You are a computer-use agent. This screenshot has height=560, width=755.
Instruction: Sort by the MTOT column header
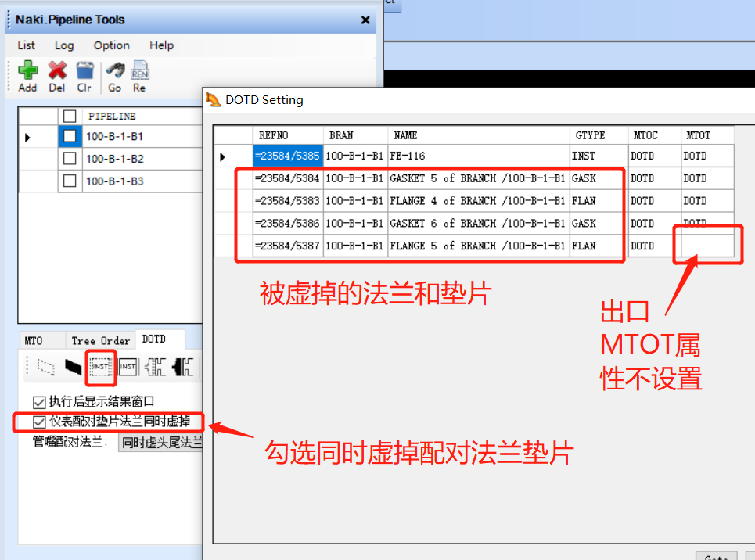click(x=707, y=135)
